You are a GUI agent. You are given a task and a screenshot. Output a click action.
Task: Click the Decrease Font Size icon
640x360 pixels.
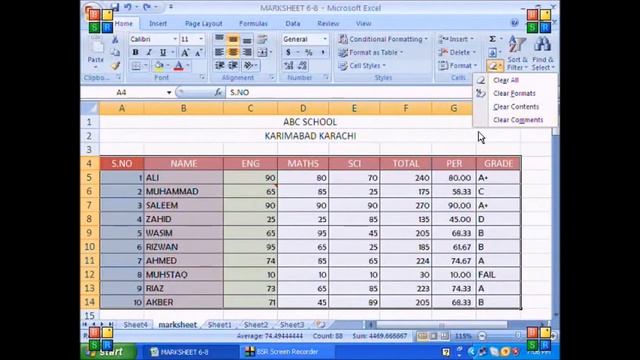199,53
